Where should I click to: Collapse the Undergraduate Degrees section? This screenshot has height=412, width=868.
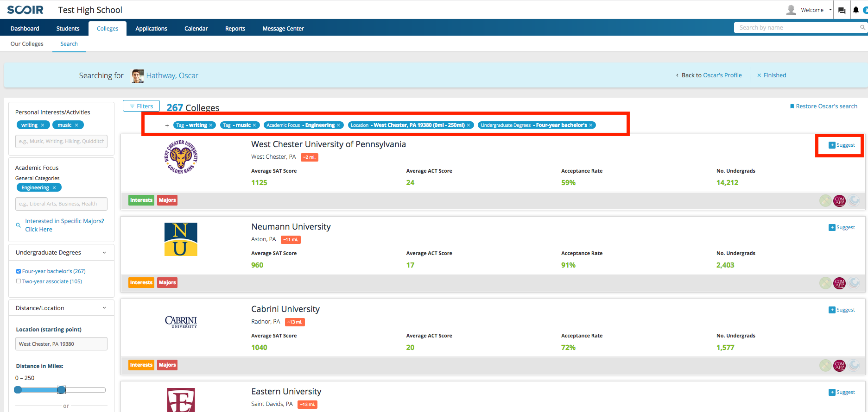tap(104, 253)
